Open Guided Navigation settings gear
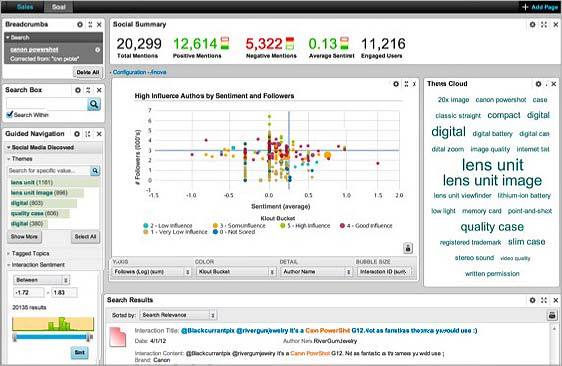Image resolution: width=562 pixels, height=366 pixels. pos(77,134)
